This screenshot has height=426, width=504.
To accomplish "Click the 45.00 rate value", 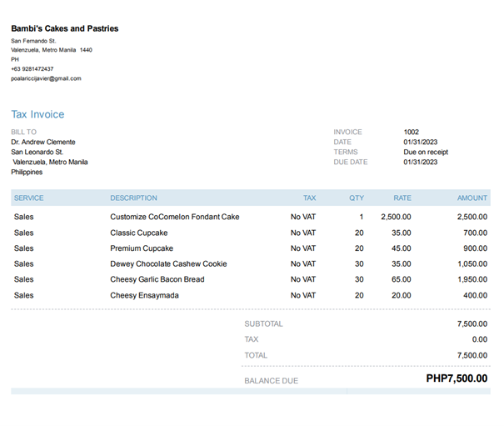I will pos(402,248).
